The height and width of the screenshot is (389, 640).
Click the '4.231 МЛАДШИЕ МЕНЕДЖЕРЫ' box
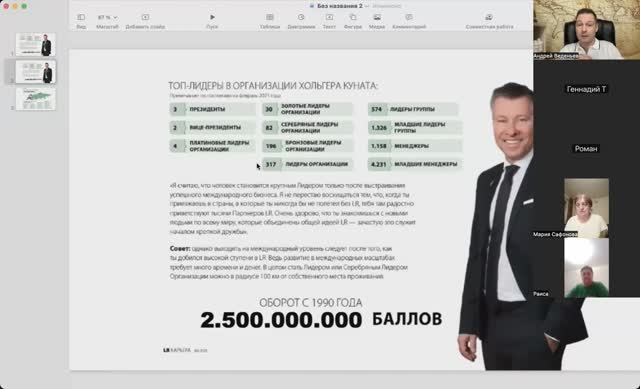415,164
